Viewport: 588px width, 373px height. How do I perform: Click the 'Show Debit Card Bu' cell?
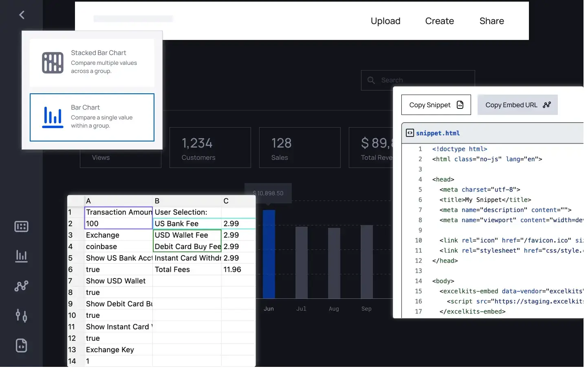119,304
